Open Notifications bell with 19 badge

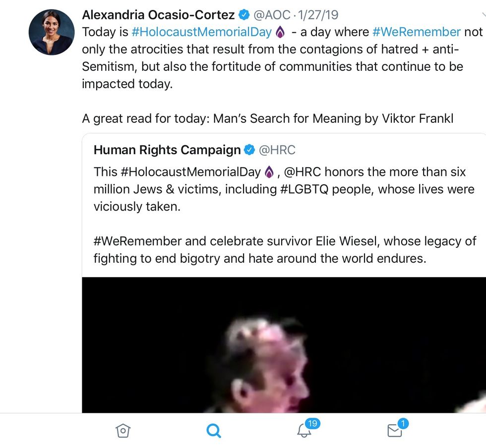point(304,430)
